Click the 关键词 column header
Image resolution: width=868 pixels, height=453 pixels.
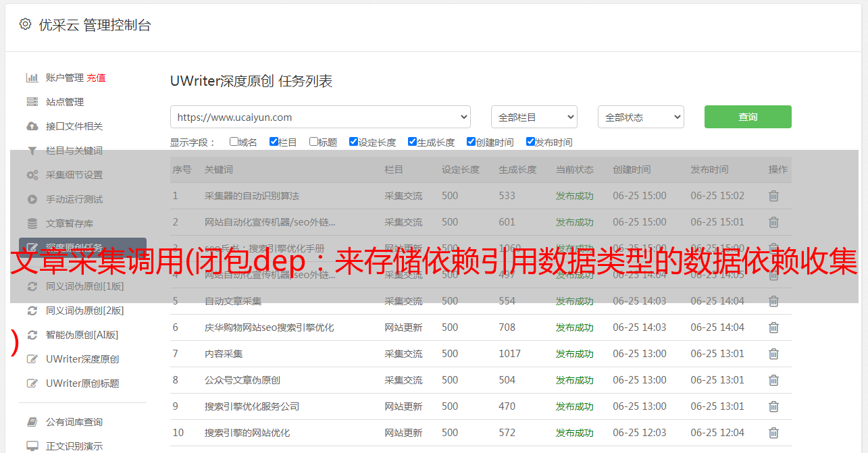point(219,169)
